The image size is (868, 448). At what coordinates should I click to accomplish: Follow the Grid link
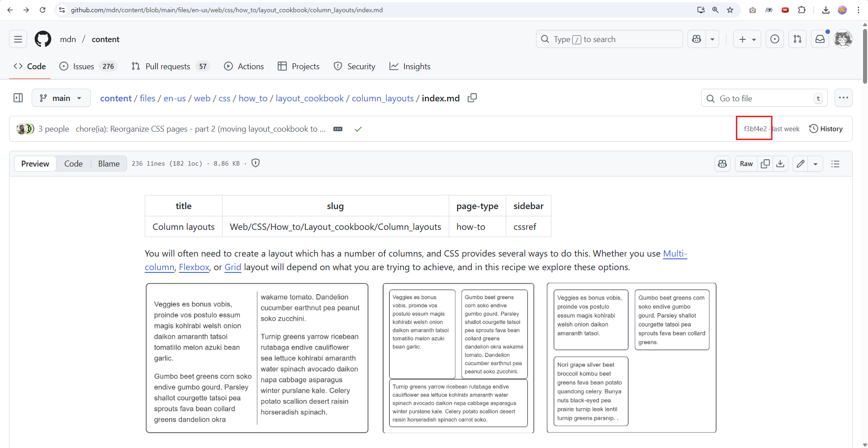(233, 267)
